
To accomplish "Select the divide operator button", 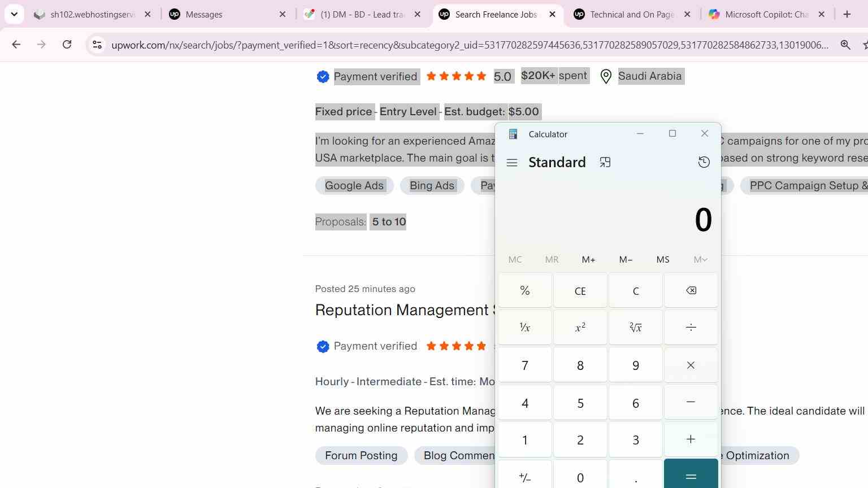I will [691, 328].
